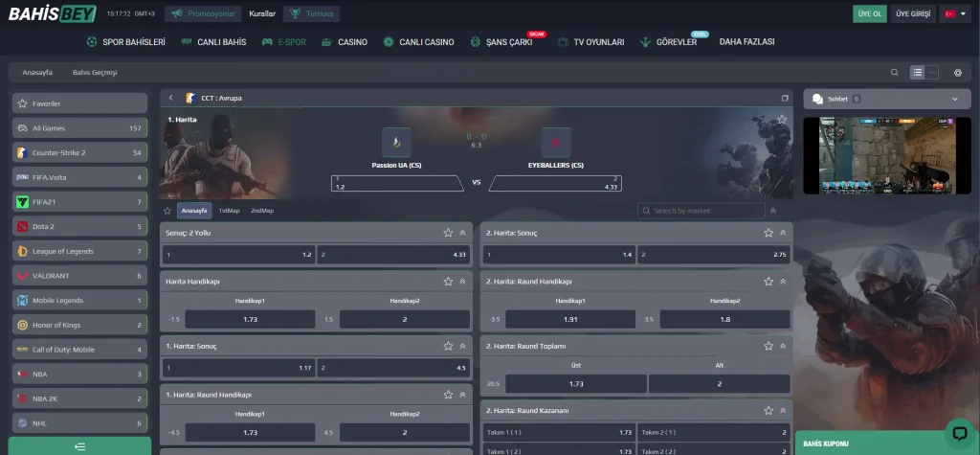Favorite the 2. Harita: Sonuç market

tap(768, 233)
